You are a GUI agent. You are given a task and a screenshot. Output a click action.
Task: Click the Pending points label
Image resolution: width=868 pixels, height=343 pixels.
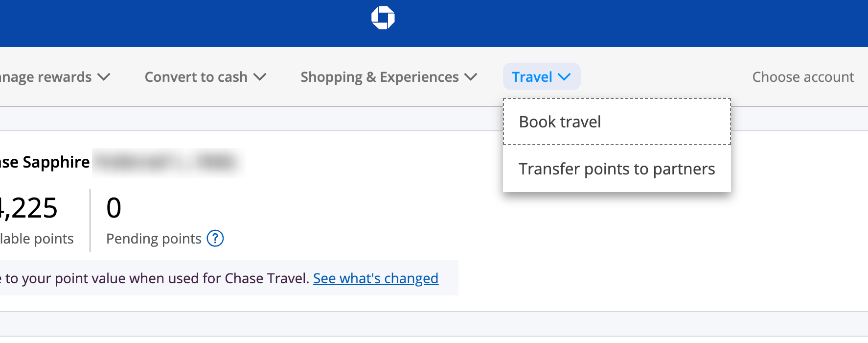coord(154,239)
